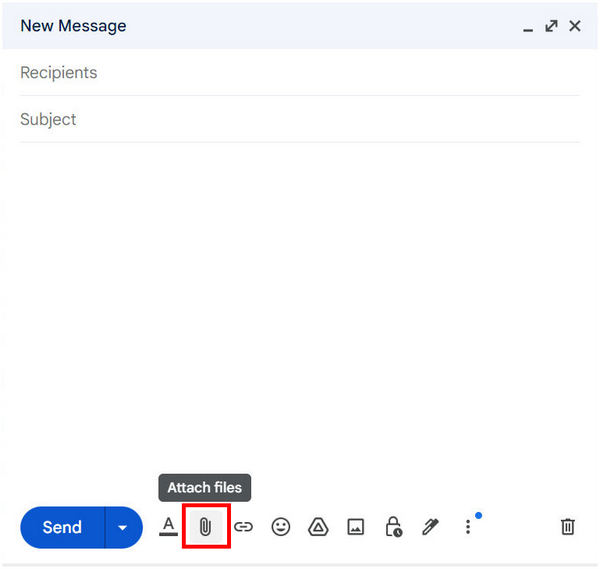Screen dimensions: 600x569
Task: Open more options three-dot menu
Action: pyautogui.click(x=468, y=527)
